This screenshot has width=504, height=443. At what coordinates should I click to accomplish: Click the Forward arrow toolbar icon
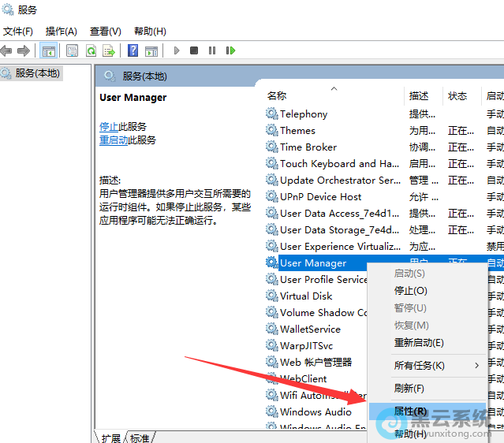[24, 50]
